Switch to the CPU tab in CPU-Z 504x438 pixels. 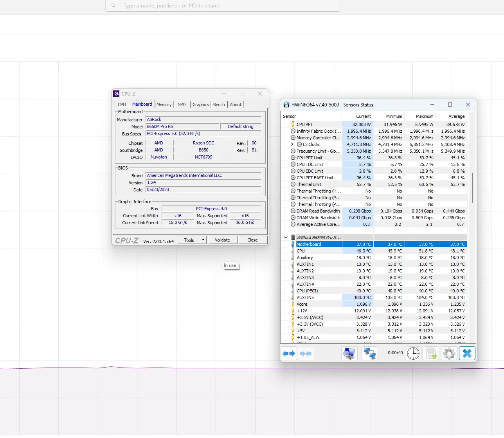(122, 105)
